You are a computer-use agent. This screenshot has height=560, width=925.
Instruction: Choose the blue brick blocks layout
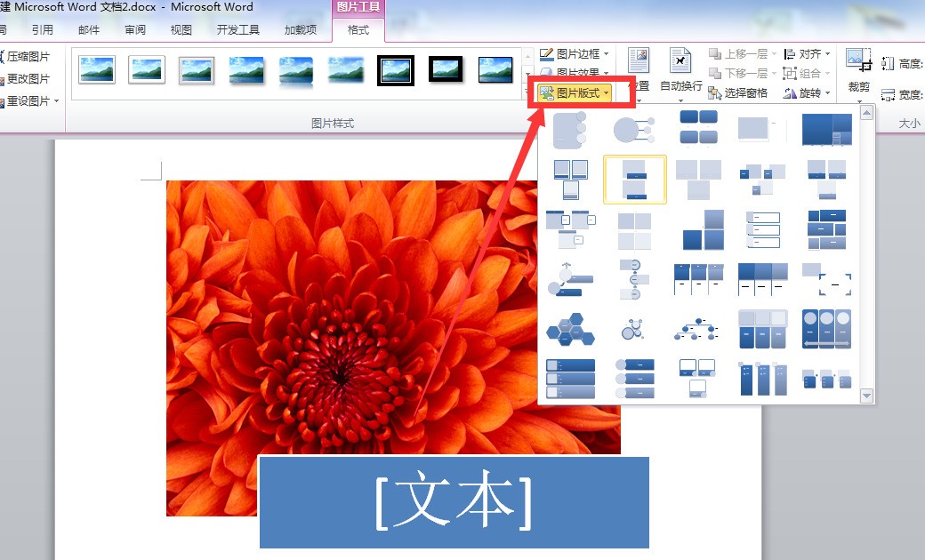click(x=826, y=230)
